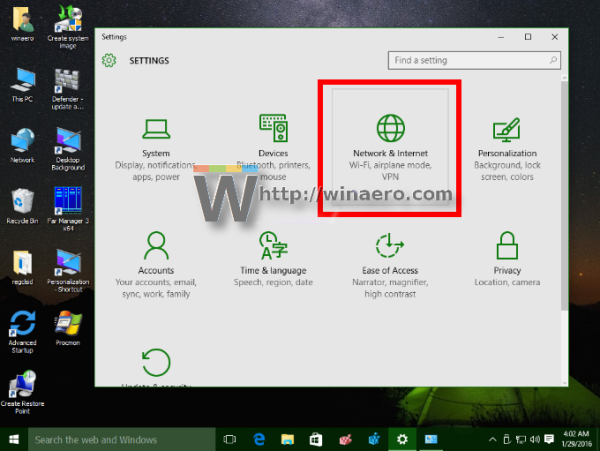
Task: Open the Windows Start button
Action: coord(14,440)
